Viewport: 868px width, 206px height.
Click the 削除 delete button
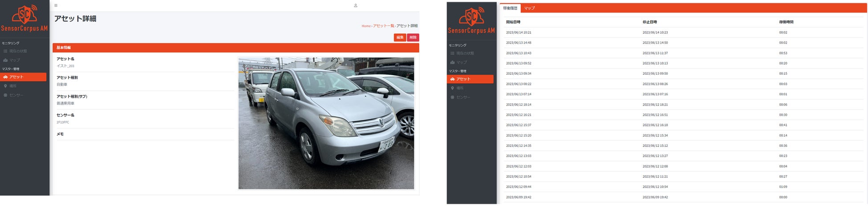pyautogui.click(x=413, y=38)
